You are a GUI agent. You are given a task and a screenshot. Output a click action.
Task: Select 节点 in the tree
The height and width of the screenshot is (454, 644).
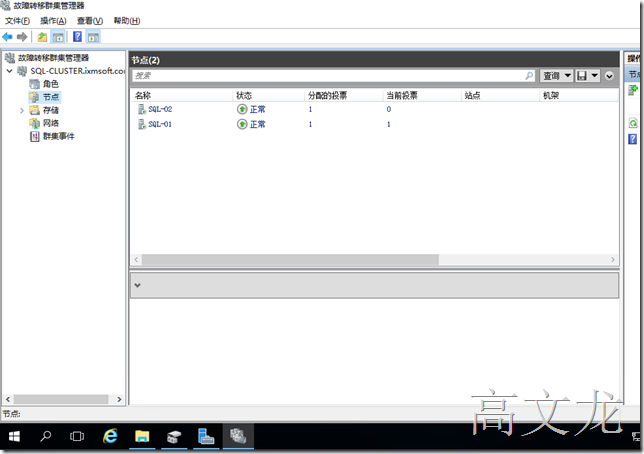(51, 97)
